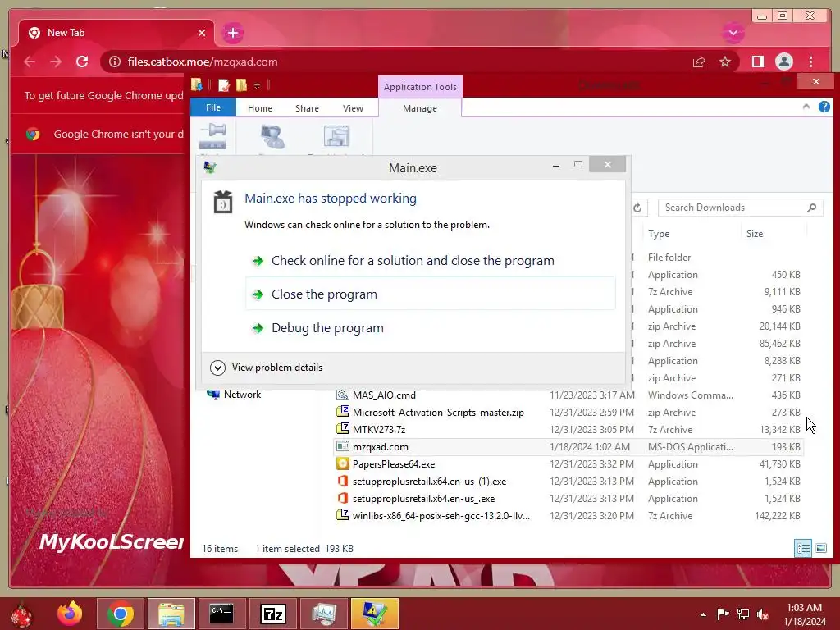Click the share page icon in Chrome
The width and height of the screenshot is (840, 630).
(x=699, y=62)
